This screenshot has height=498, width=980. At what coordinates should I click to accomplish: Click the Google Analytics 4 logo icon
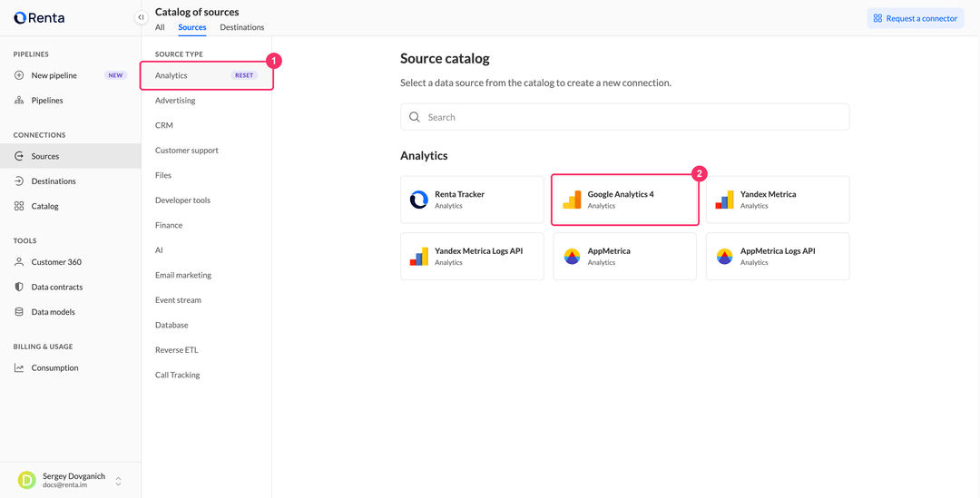(x=572, y=200)
